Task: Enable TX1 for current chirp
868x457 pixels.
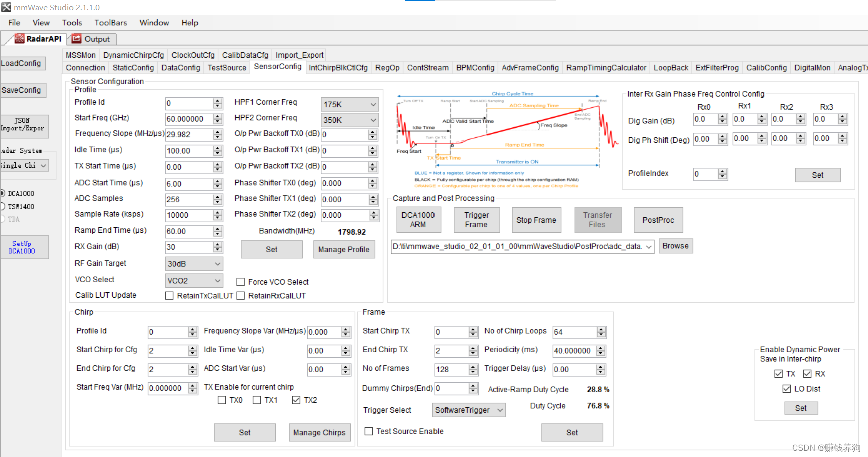Action: point(257,400)
